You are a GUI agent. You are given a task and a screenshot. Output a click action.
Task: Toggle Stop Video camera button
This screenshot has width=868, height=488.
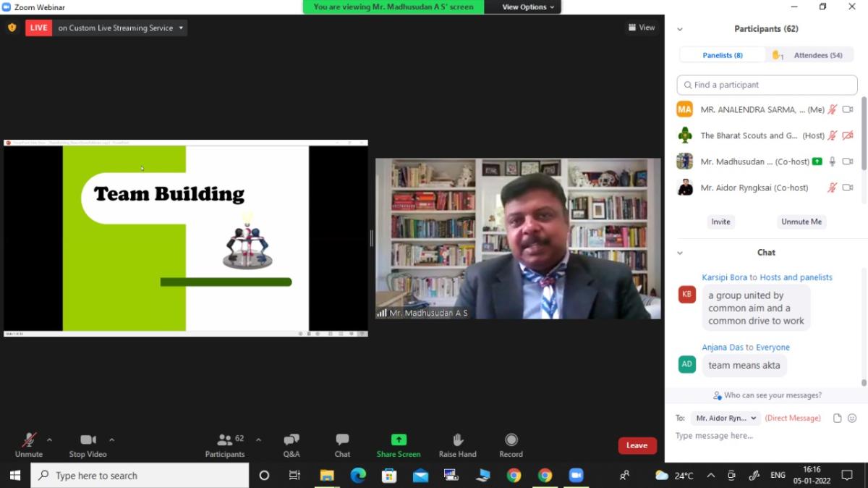coord(88,440)
